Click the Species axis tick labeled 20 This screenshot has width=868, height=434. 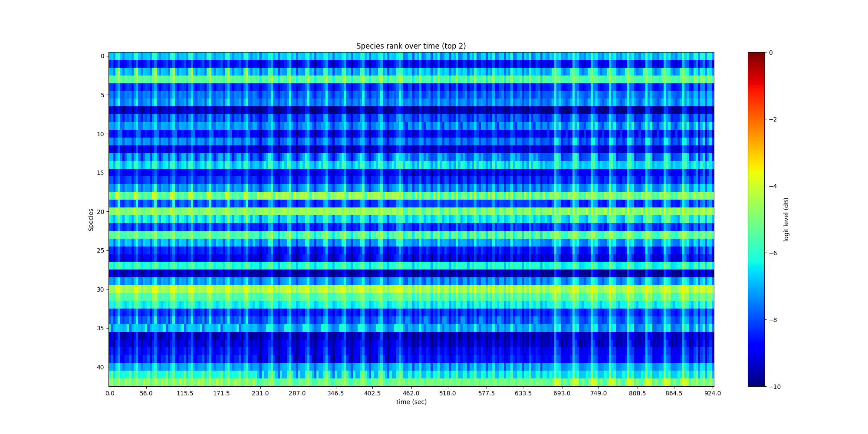pyautogui.click(x=100, y=212)
